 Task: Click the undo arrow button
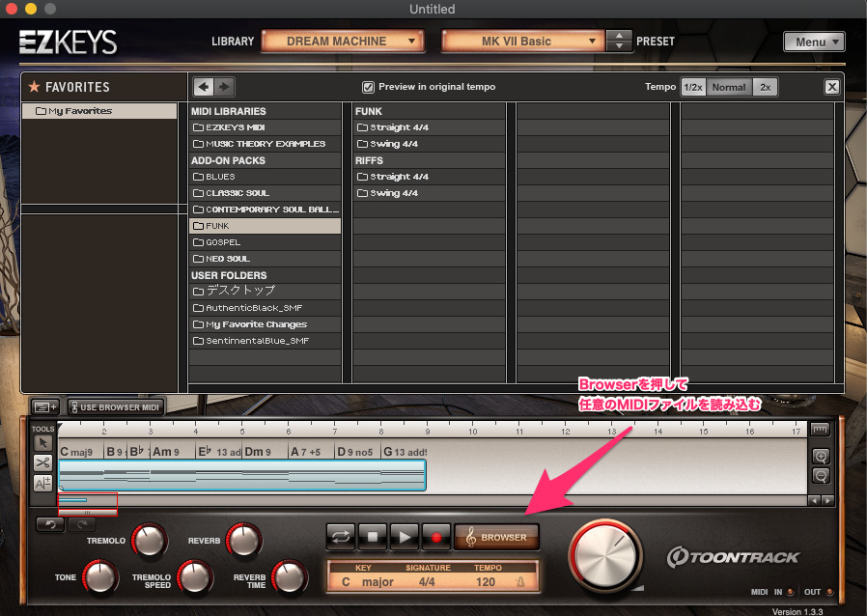click(49, 524)
